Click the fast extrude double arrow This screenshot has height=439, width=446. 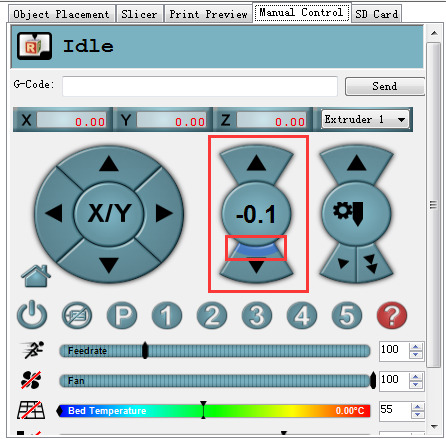click(371, 264)
